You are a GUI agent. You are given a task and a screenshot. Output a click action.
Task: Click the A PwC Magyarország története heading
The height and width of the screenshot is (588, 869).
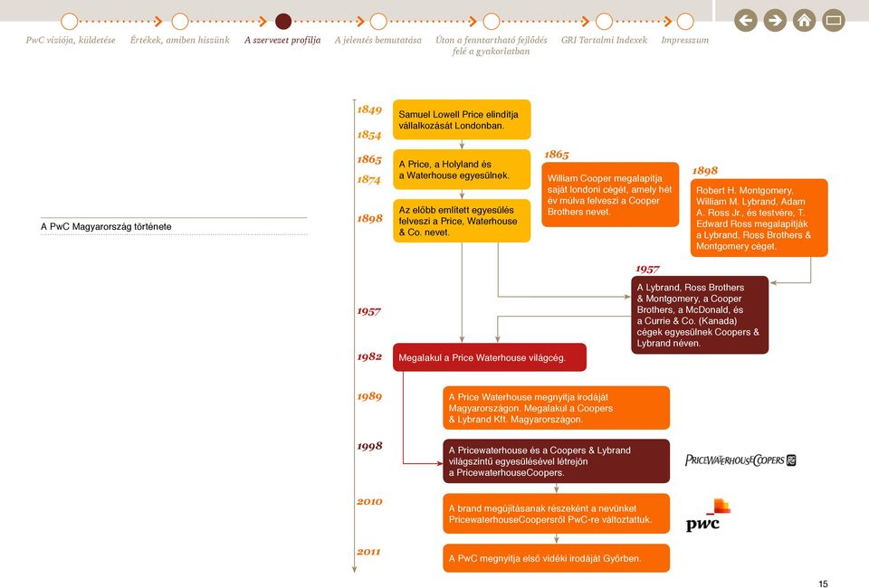pos(106,226)
